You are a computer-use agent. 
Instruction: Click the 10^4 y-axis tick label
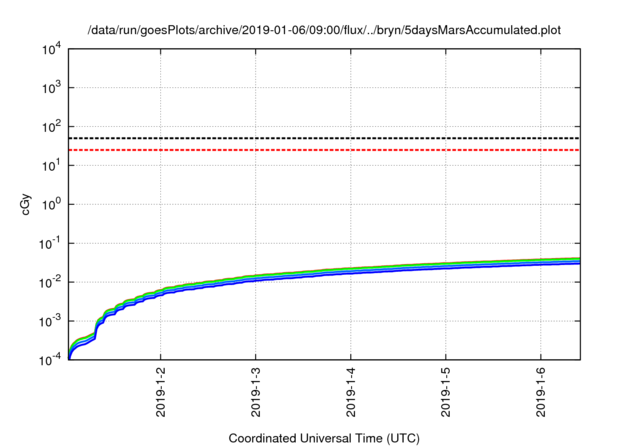click(51, 50)
